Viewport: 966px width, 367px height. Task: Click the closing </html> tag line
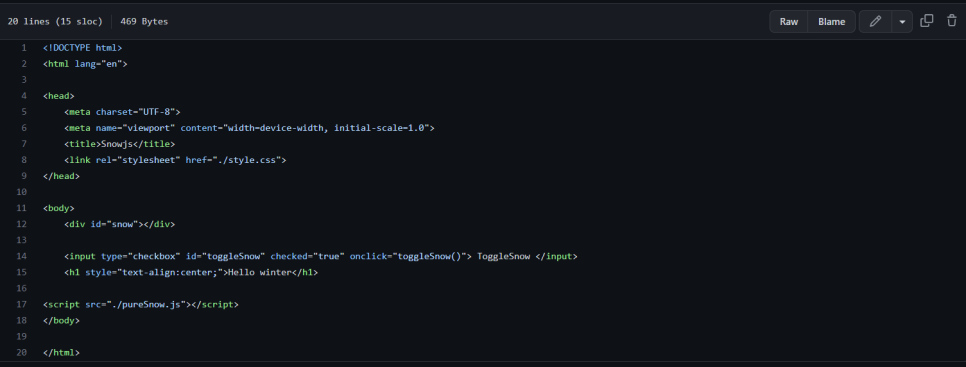[x=61, y=353]
